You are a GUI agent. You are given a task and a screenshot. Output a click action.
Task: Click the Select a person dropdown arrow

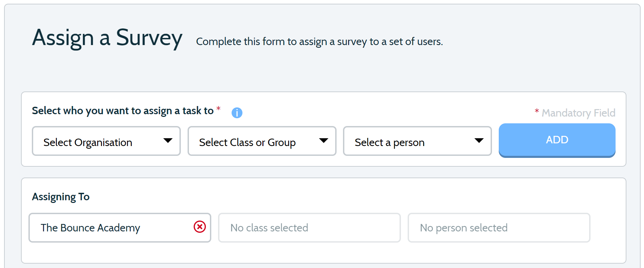(x=479, y=141)
